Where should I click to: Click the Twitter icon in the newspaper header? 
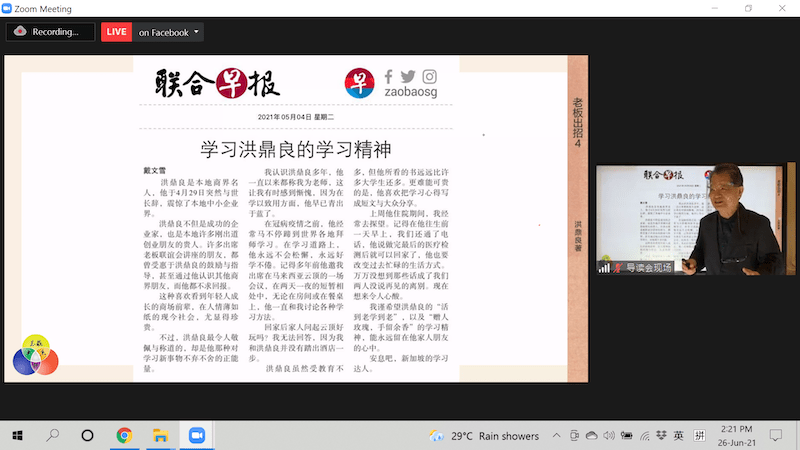[x=408, y=77]
